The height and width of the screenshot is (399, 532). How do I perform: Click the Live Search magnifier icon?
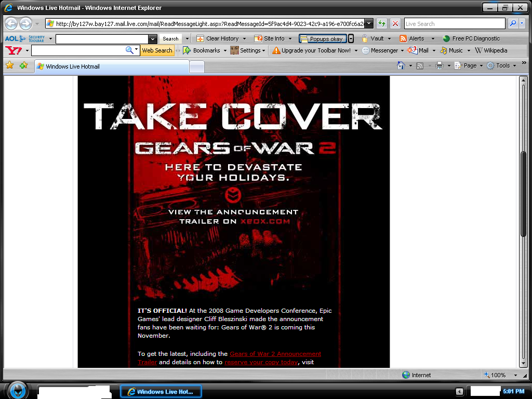[x=513, y=23]
